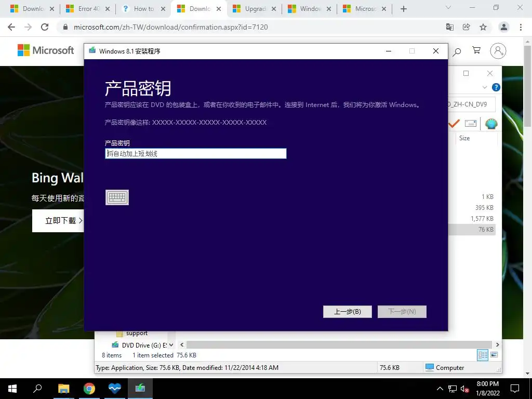Select the support folder in tree

click(x=137, y=334)
